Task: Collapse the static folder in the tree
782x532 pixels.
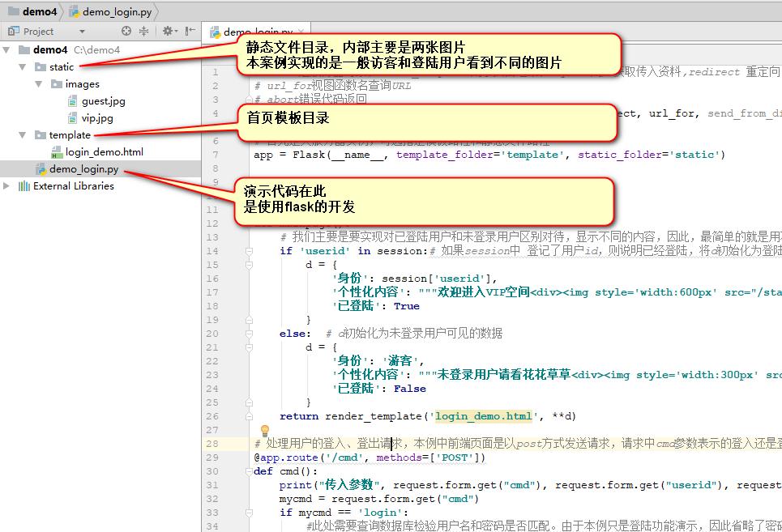Action: point(23,66)
